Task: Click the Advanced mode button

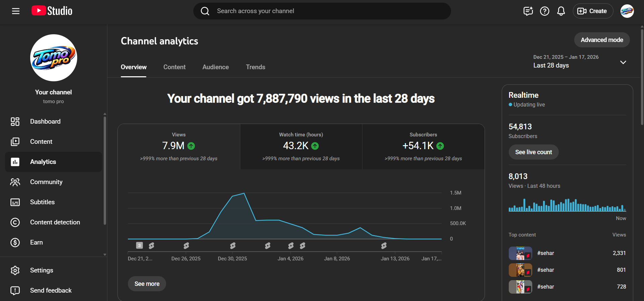Action: 601,40
